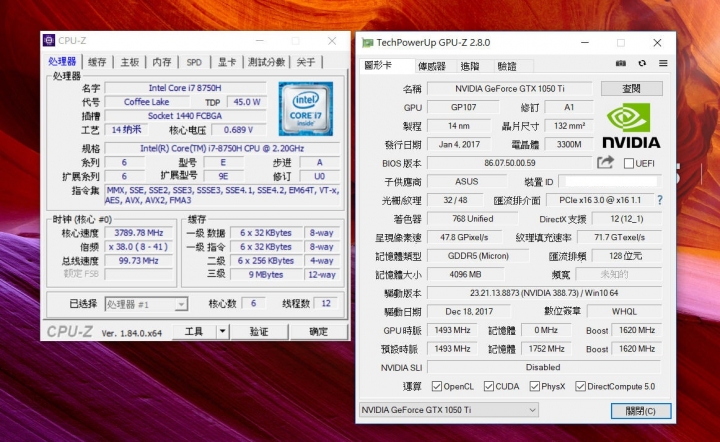This screenshot has width=720, height=442.
Task: Open the processor #1 selection dropdown in CPU-Z
Action: (x=146, y=304)
